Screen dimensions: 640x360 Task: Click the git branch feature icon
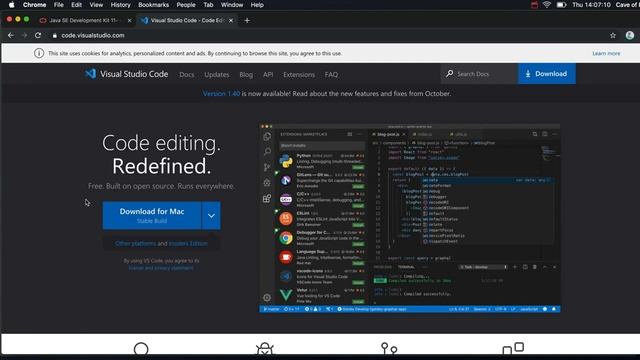(389, 348)
